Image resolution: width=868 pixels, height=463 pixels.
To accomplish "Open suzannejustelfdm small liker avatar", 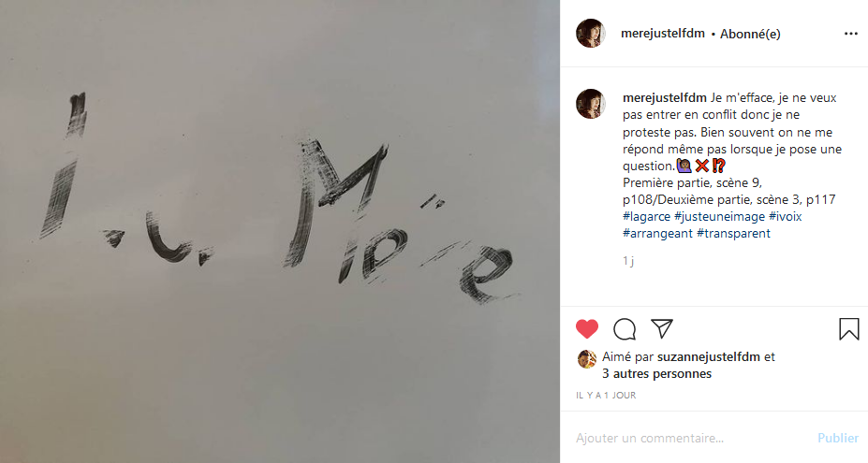I will (x=587, y=358).
